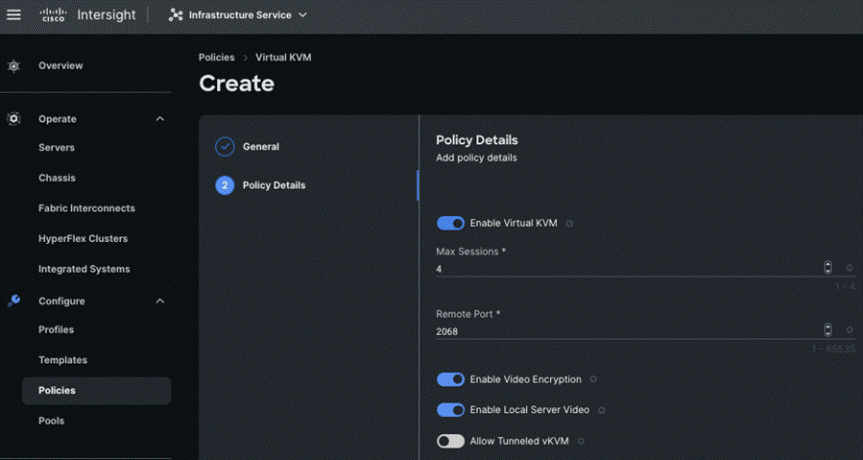Turn off Enable Video Encryption toggle
Image resolution: width=863 pixels, height=460 pixels.
pos(451,380)
